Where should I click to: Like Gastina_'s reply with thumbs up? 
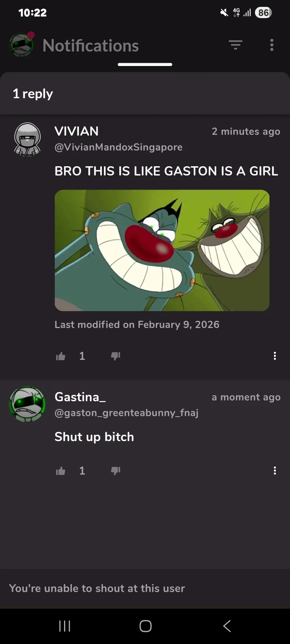(61, 471)
